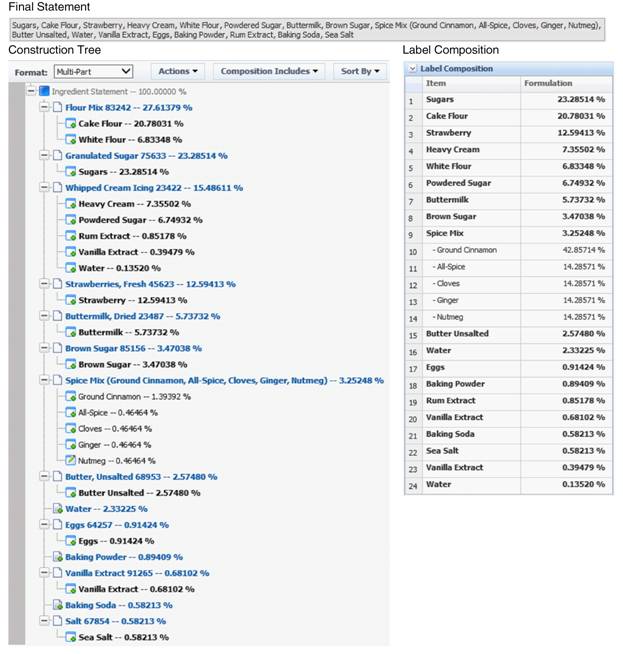Click the Nutmeg edit icon

pos(70,460)
